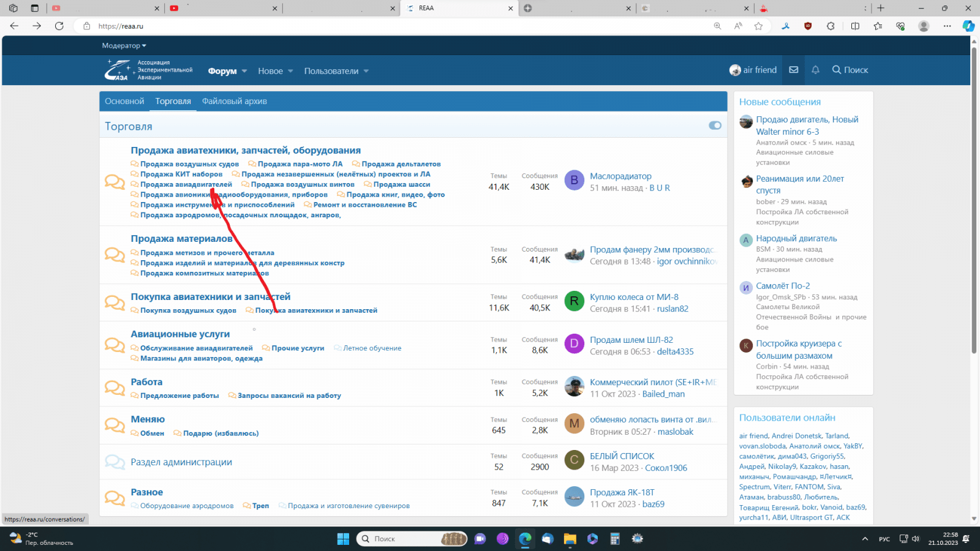Open Продажа ЯК-18Т latest post
Screen dimensions: 980x551
click(x=622, y=492)
